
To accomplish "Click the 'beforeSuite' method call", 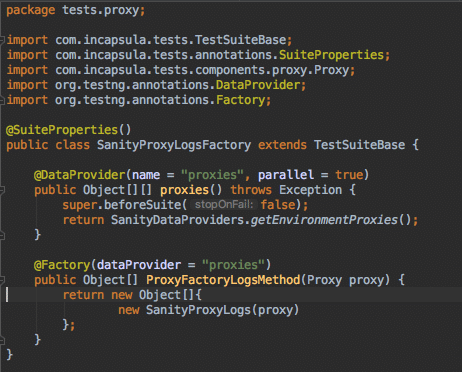I will pos(142,205).
